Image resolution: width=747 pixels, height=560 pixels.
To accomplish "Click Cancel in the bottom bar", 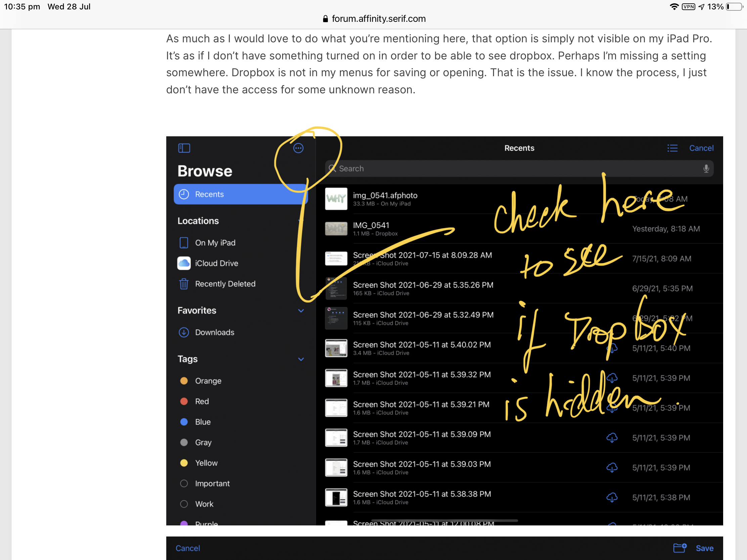I will point(188,548).
